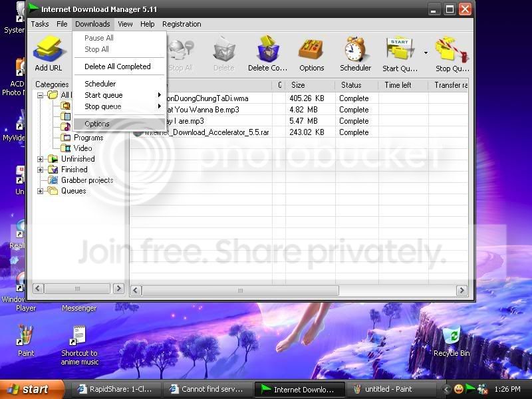Collapse the All Downloads tree node
The width and height of the screenshot is (532, 399).
tap(40, 95)
